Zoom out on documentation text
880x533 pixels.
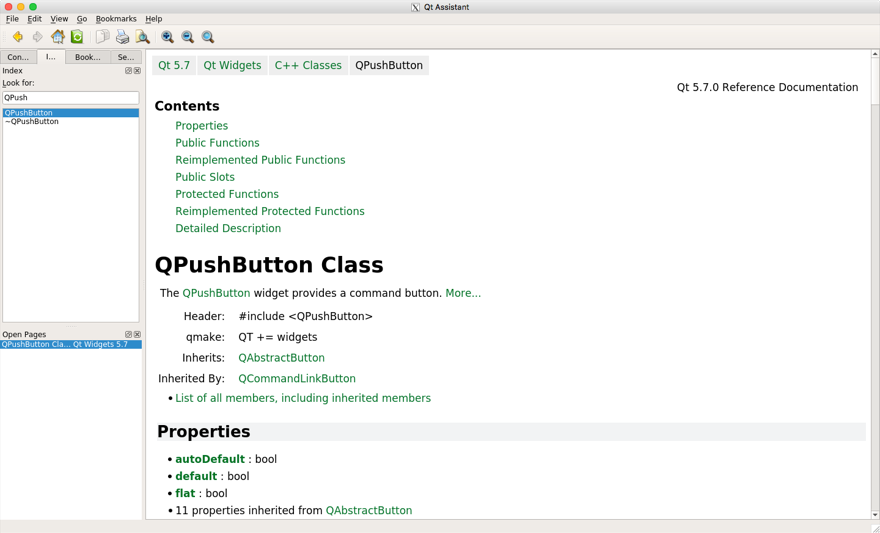[187, 37]
